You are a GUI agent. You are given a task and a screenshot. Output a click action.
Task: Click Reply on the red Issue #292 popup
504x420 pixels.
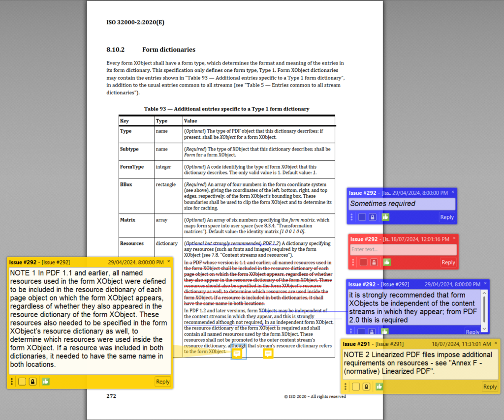point(448,262)
